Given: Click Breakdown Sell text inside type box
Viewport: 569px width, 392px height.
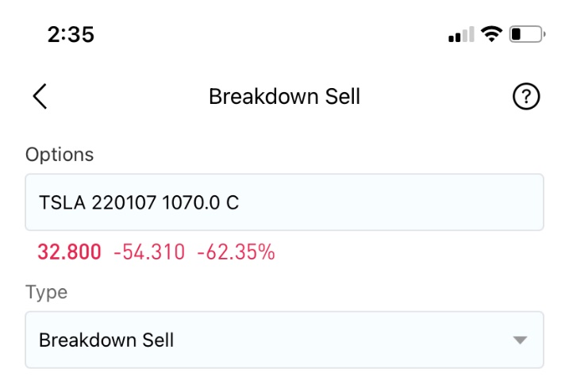Looking at the screenshot, I should [106, 340].
